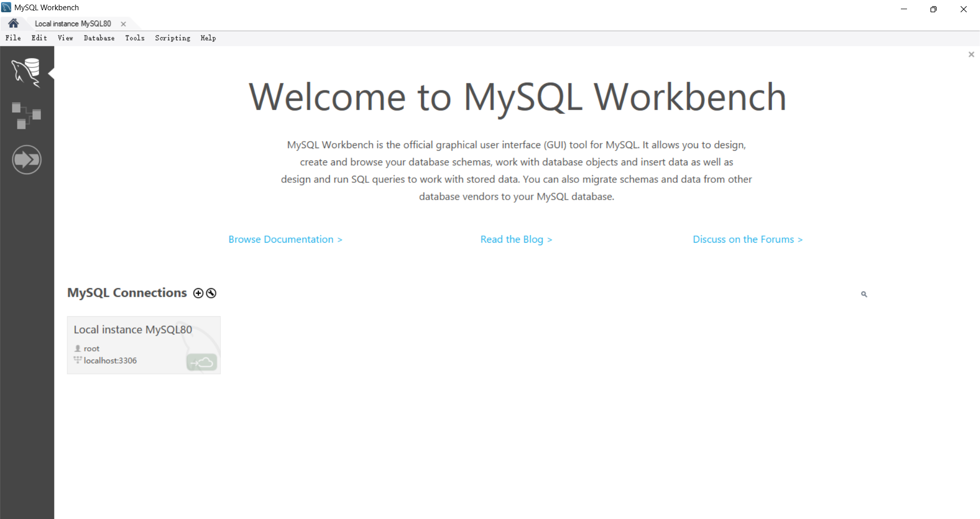The width and height of the screenshot is (980, 519).
Task: Open the Scripting menu
Action: pyautogui.click(x=173, y=38)
